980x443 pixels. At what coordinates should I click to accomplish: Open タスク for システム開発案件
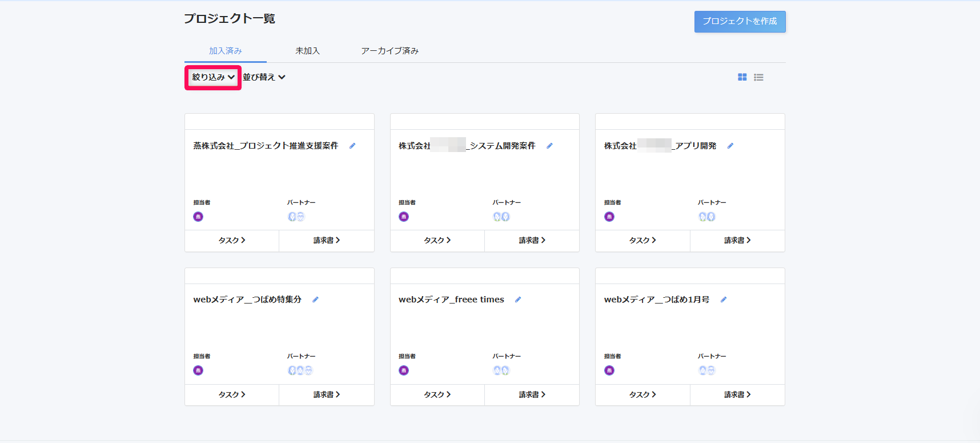tap(437, 241)
